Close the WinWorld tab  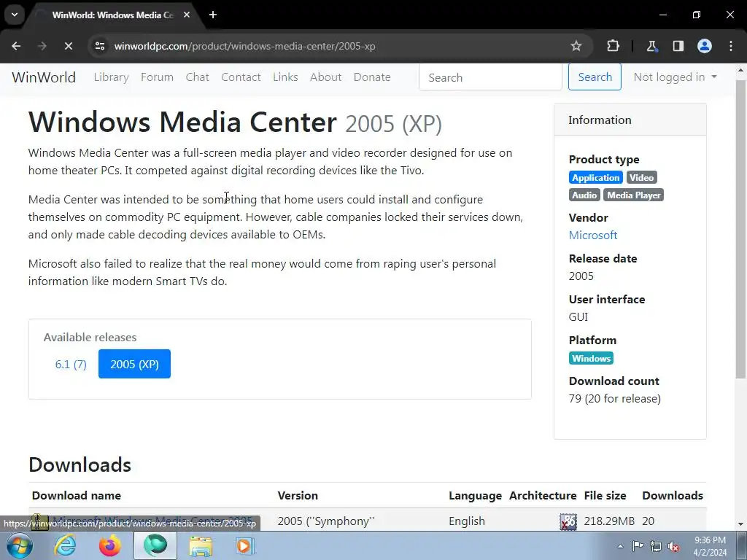click(187, 15)
